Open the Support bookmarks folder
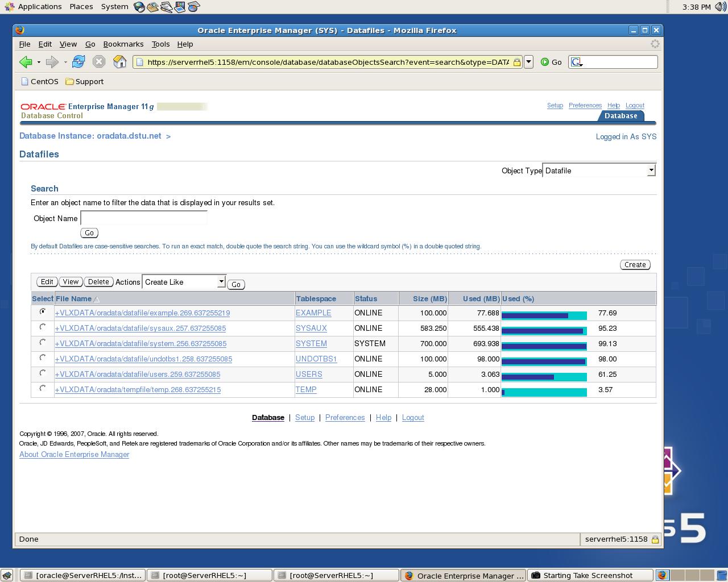 coord(84,81)
